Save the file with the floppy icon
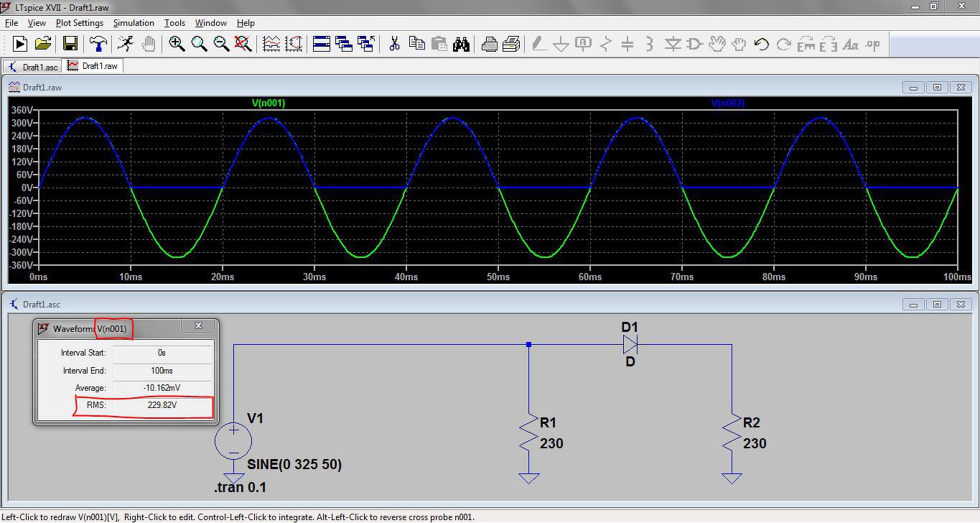The height and width of the screenshot is (523, 980). pyautogui.click(x=70, y=45)
